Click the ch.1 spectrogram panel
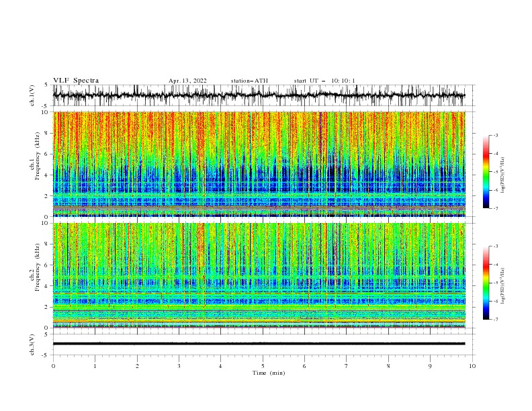 tap(259, 164)
